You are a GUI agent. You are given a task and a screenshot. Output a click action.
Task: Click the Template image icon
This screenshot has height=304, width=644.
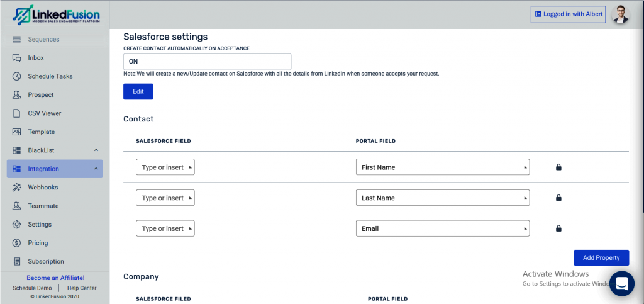[16, 132]
